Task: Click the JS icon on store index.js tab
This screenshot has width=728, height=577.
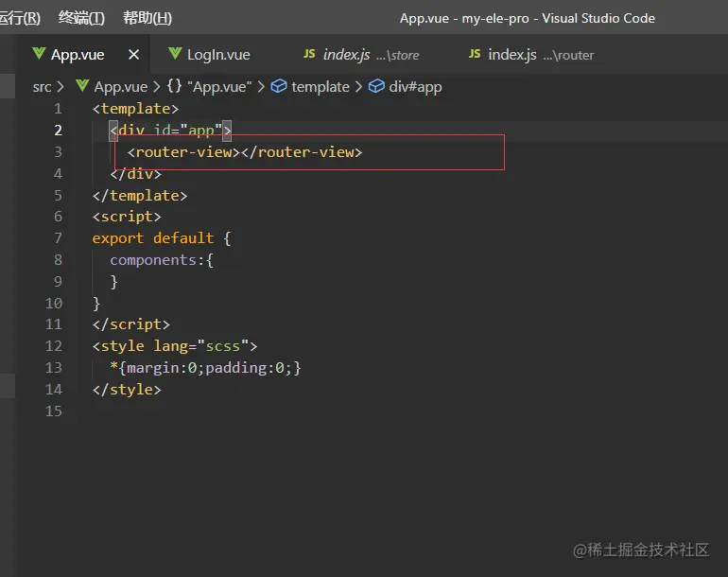Action: [x=309, y=54]
